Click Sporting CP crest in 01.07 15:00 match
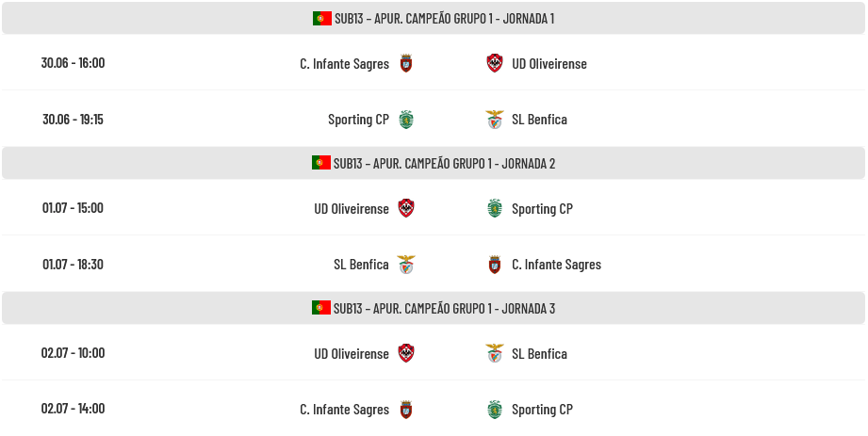 point(495,209)
